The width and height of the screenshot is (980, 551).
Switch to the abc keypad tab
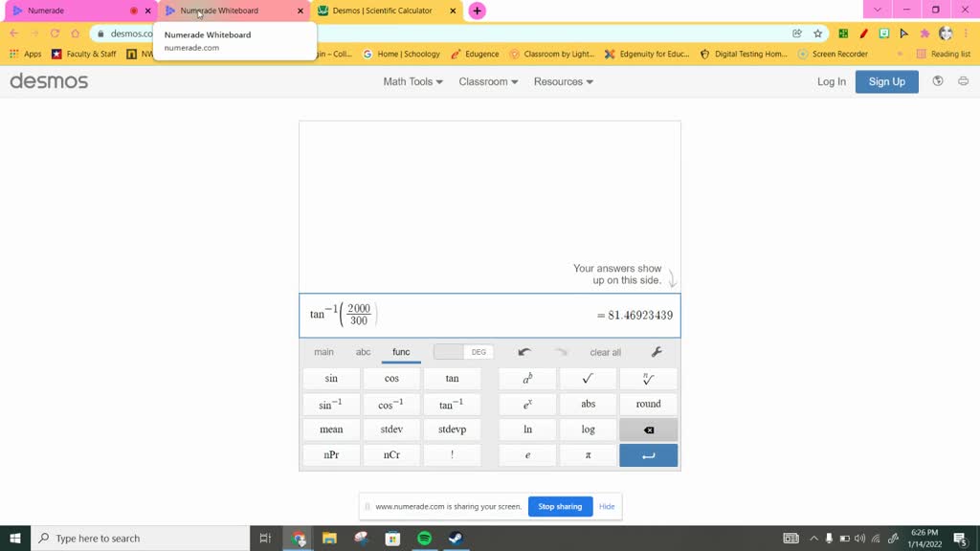pyautogui.click(x=364, y=352)
